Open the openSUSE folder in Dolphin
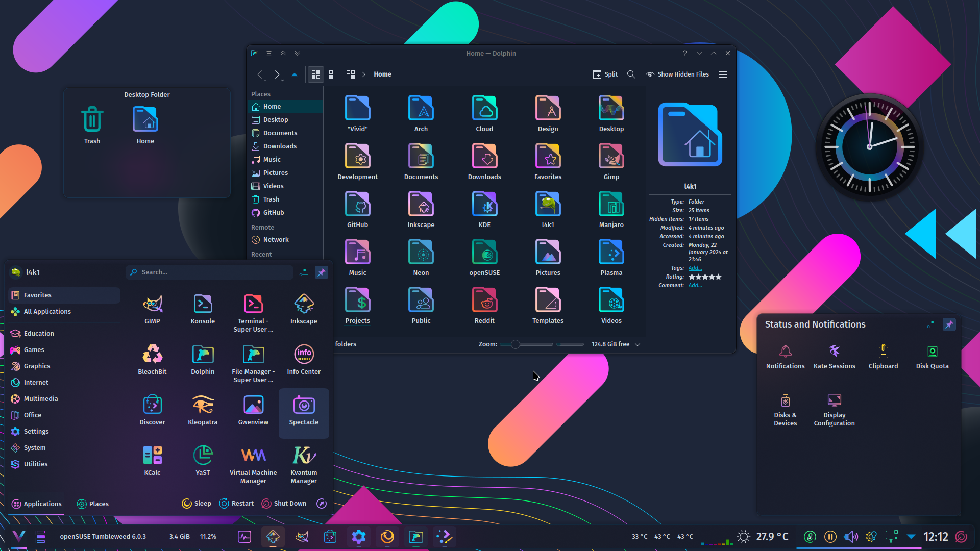This screenshot has width=980, height=551. click(484, 258)
